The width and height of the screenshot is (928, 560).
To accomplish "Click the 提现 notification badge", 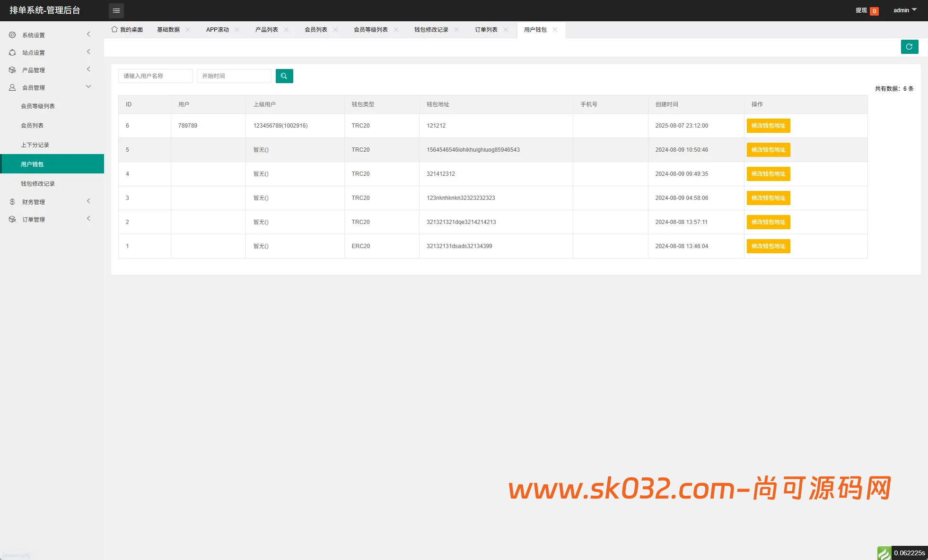I will click(874, 11).
